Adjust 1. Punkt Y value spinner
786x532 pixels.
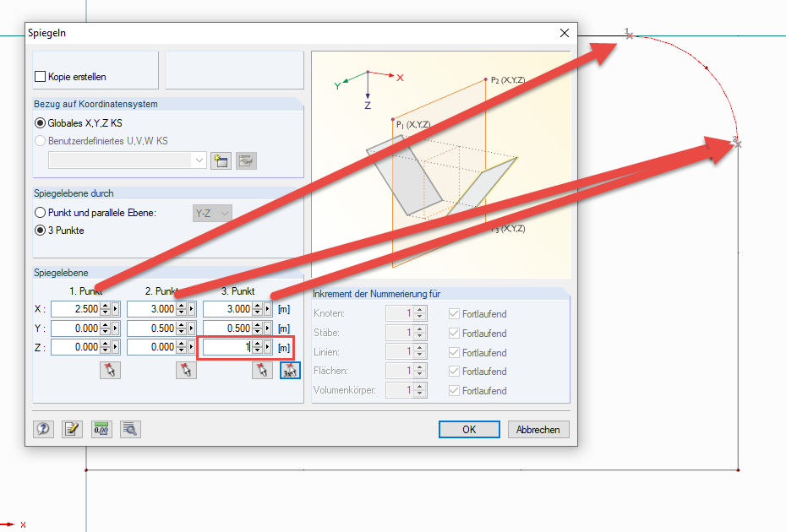pyautogui.click(x=106, y=328)
